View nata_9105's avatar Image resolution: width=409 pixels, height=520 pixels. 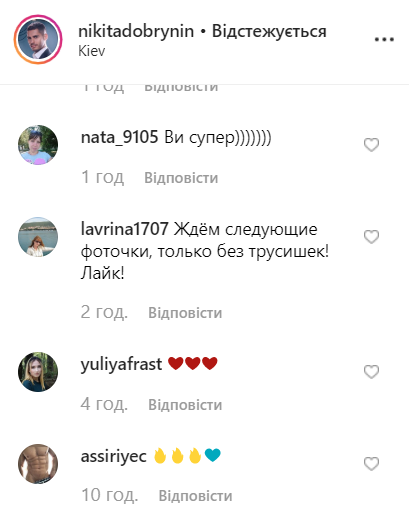click(38, 145)
